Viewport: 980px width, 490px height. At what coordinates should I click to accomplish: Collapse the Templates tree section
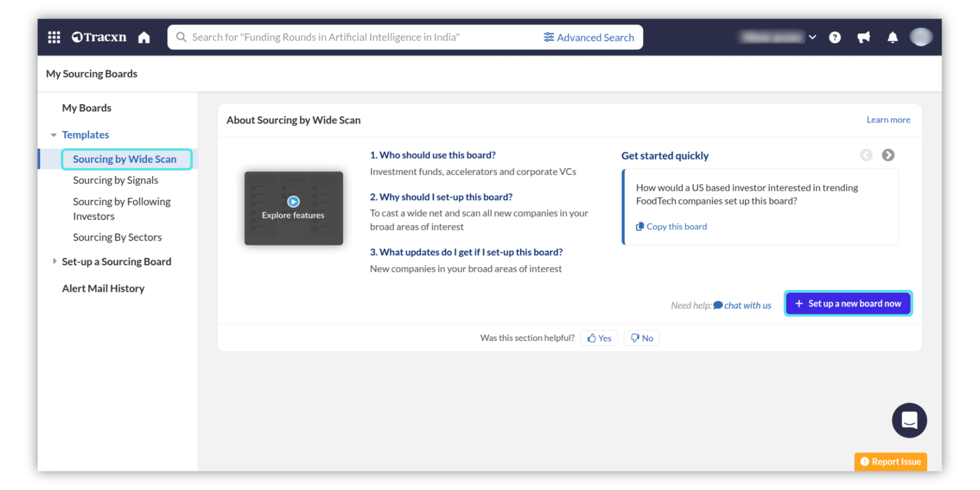[54, 135]
